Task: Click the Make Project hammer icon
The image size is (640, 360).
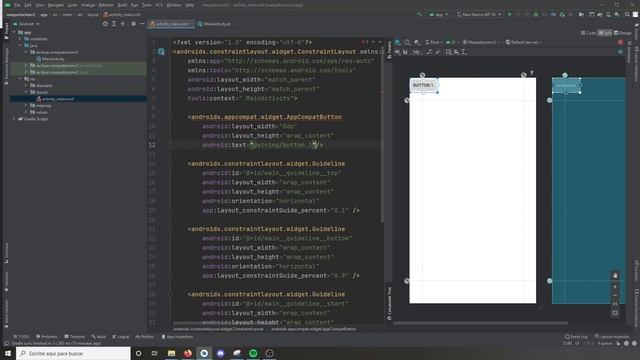Action: 420,14
